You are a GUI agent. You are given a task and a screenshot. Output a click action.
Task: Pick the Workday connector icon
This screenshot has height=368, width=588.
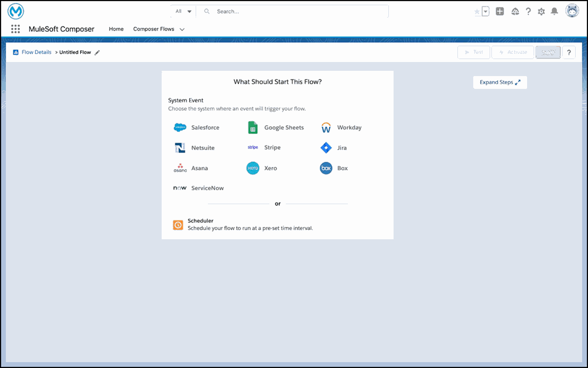[x=326, y=128]
